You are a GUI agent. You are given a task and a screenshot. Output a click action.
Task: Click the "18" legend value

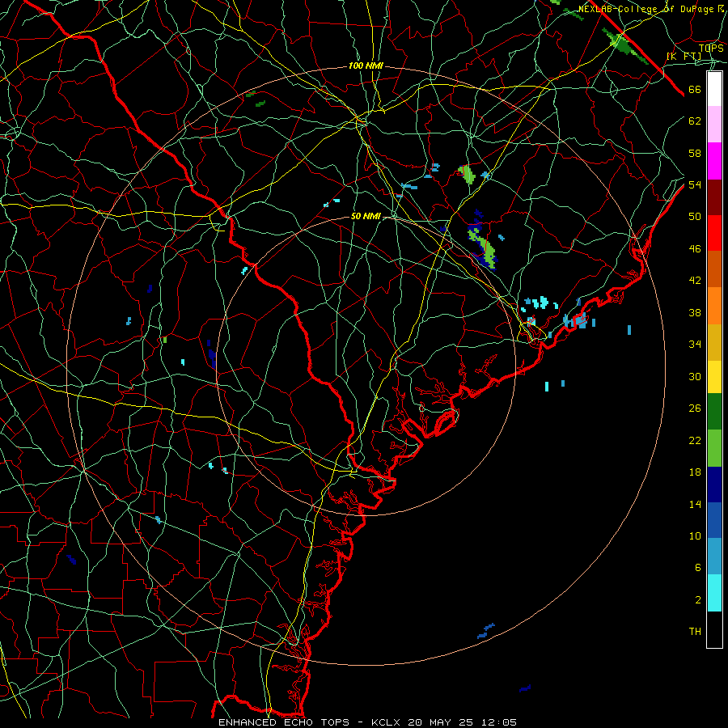[695, 472]
